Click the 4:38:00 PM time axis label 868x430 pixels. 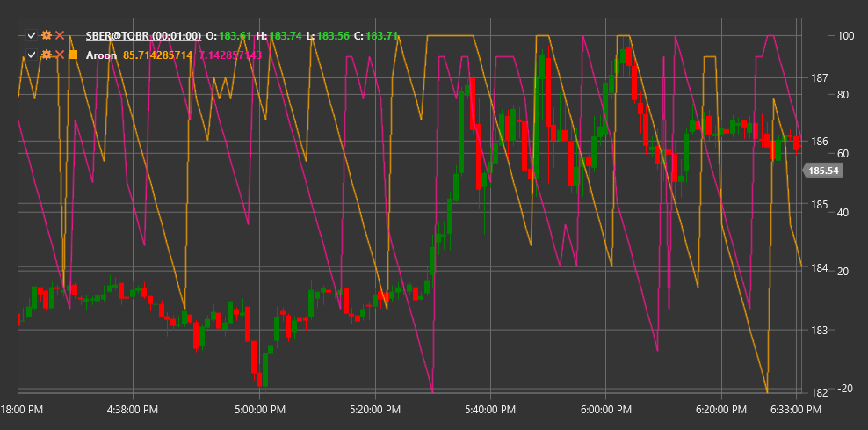tap(132, 410)
